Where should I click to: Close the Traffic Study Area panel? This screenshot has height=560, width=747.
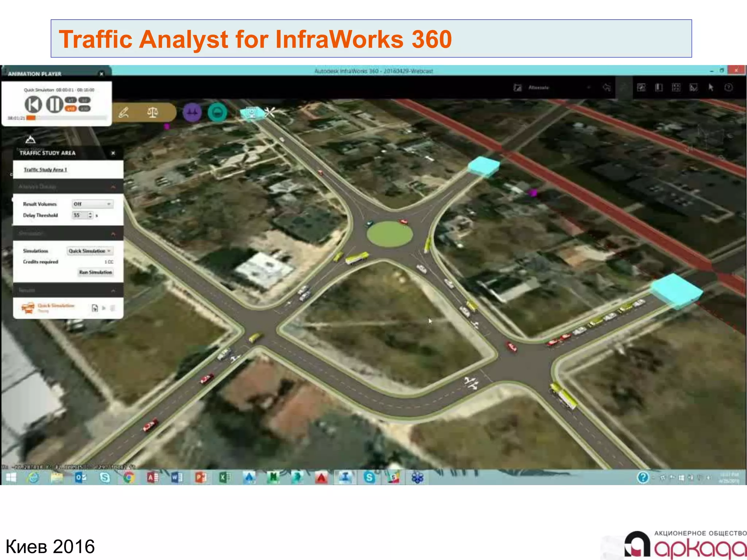click(x=113, y=153)
